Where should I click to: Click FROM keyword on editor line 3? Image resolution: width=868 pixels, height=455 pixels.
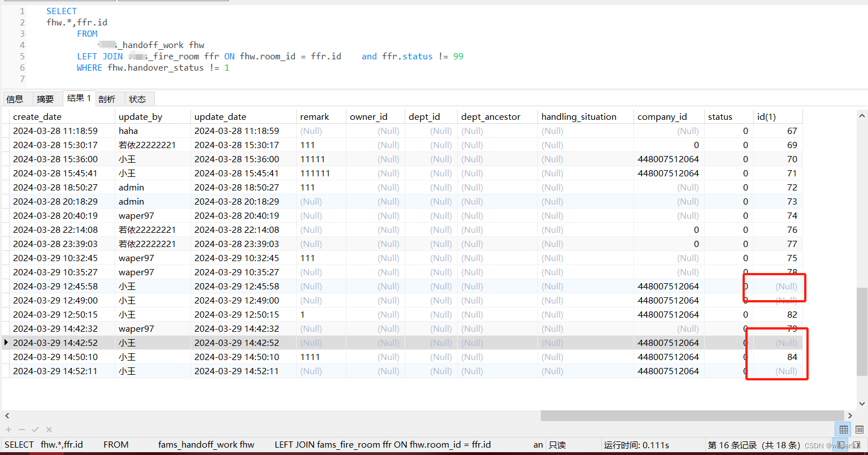pos(88,33)
